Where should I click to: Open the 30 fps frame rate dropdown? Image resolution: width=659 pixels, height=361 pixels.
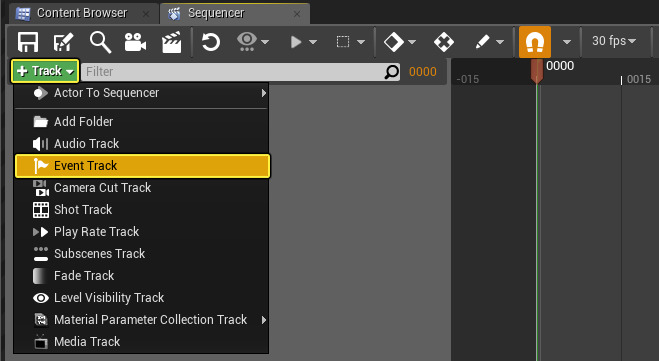click(614, 41)
